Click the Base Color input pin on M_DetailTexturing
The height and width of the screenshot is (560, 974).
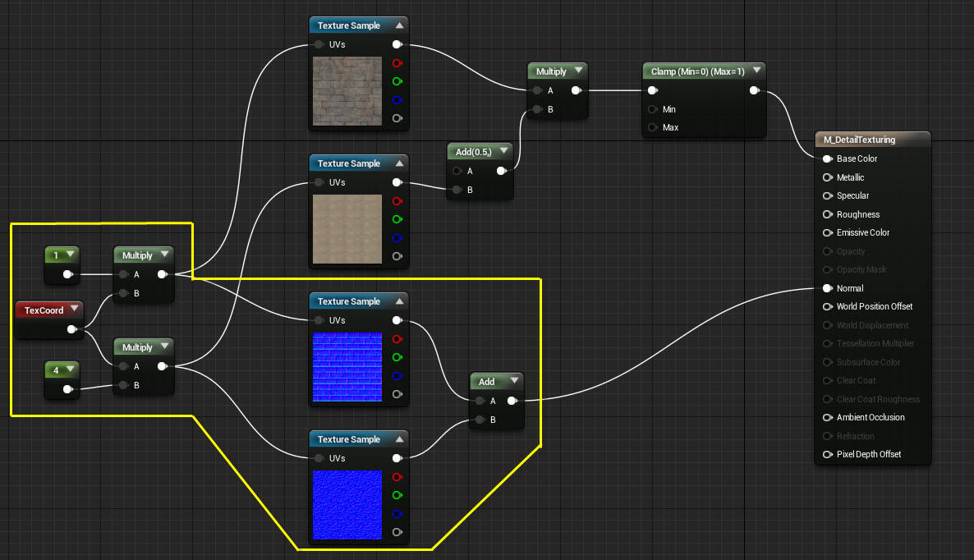point(828,158)
